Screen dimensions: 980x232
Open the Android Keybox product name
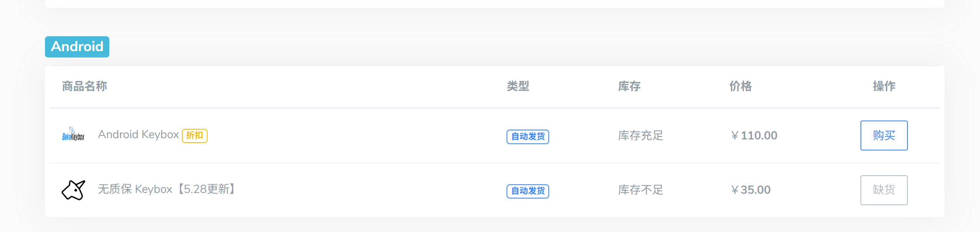pos(138,135)
